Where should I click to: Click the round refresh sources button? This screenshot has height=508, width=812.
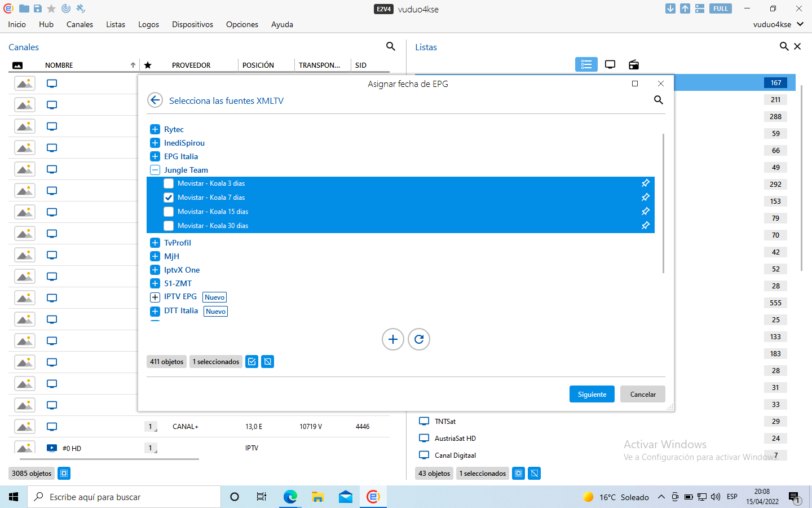pyautogui.click(x=419, y=339)
